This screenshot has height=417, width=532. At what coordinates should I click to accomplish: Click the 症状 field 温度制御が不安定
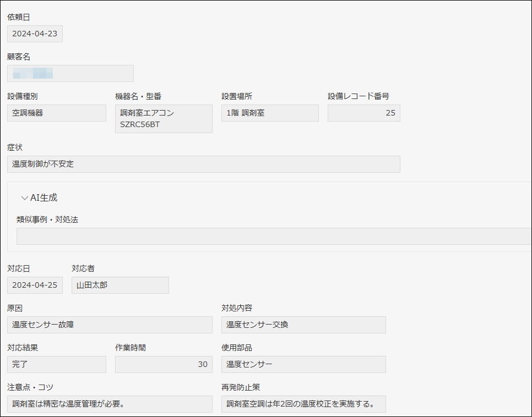tap(204, 164)
